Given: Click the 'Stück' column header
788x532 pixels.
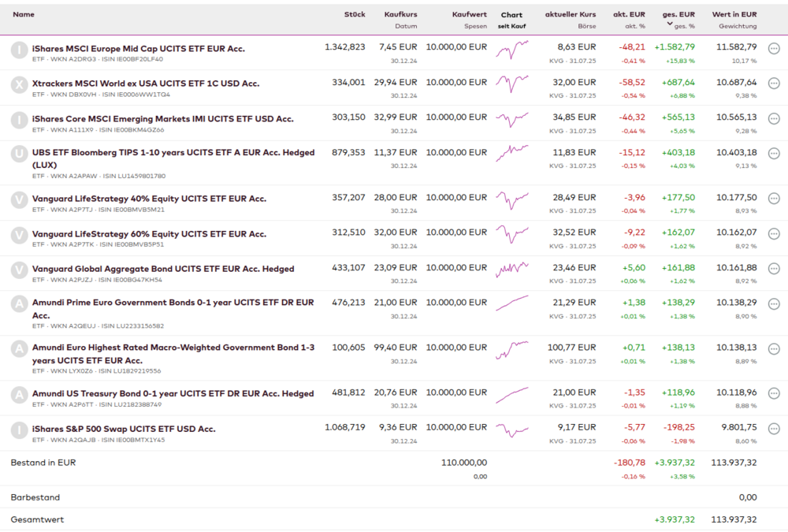Looking at the screenshot, I should (355, 14).
